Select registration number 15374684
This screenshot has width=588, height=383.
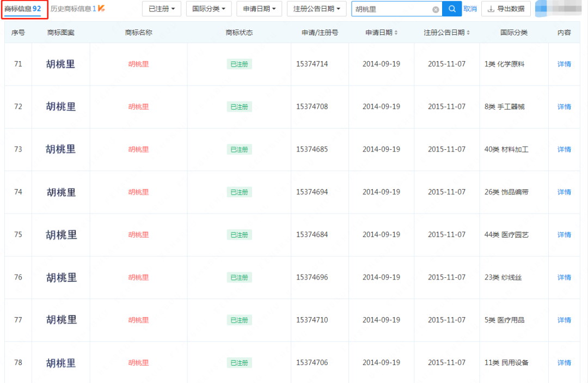312,235
